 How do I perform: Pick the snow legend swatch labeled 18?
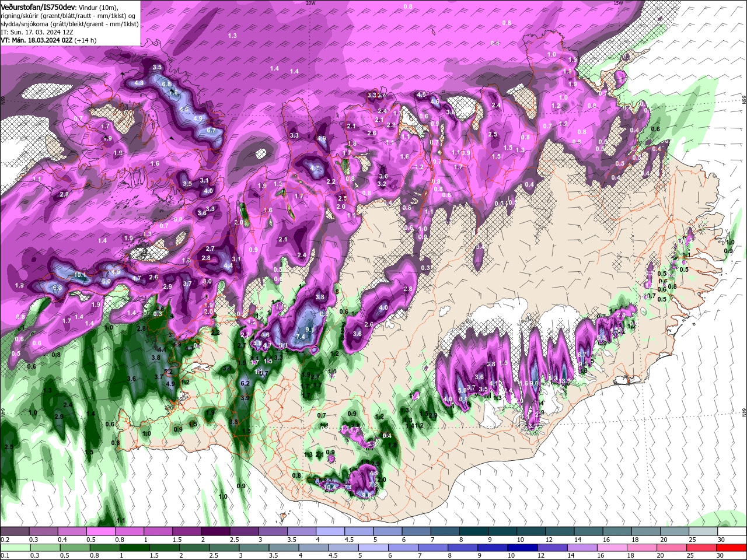pyautogui.click(x=646, y=531)
